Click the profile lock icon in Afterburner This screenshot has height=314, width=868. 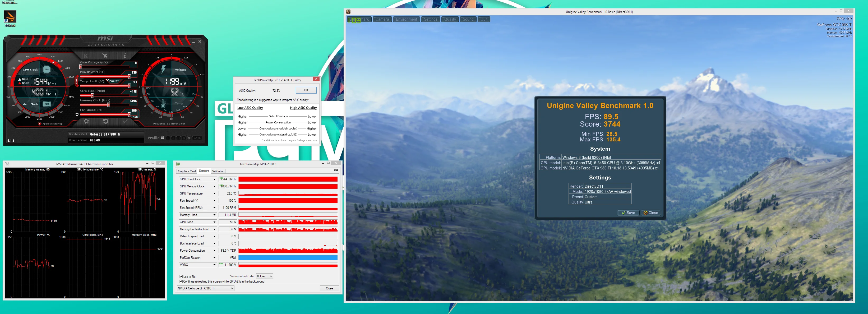[x=162, y=138]
